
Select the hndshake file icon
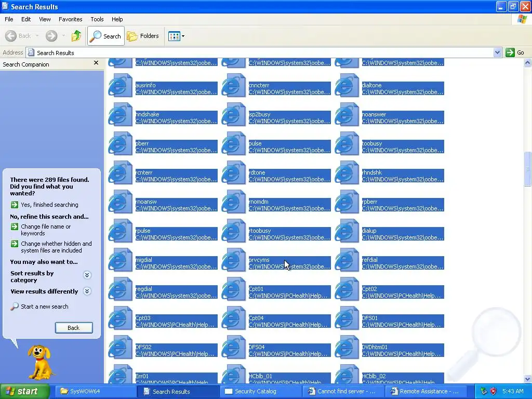coord(120,115)
